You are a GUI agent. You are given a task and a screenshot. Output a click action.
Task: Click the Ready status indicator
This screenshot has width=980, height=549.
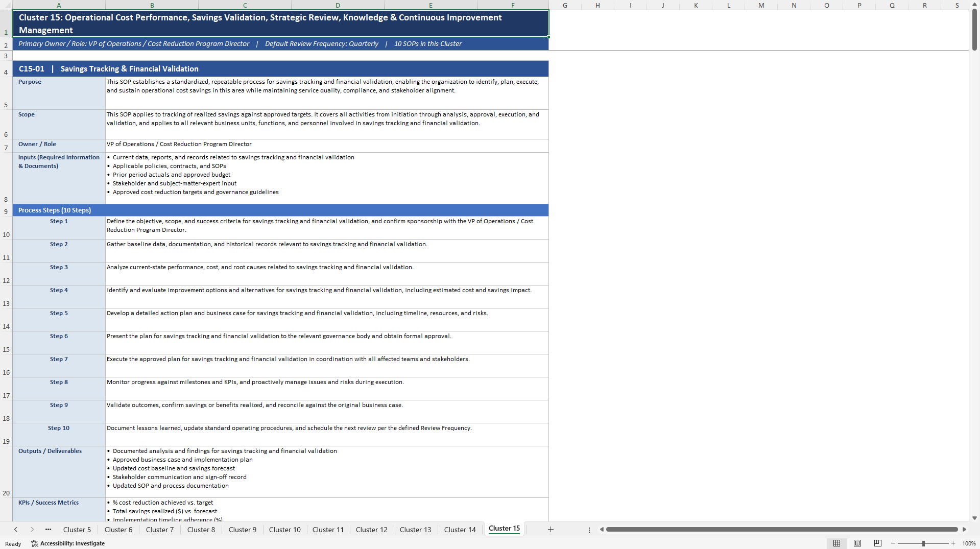tap(13, 543)
